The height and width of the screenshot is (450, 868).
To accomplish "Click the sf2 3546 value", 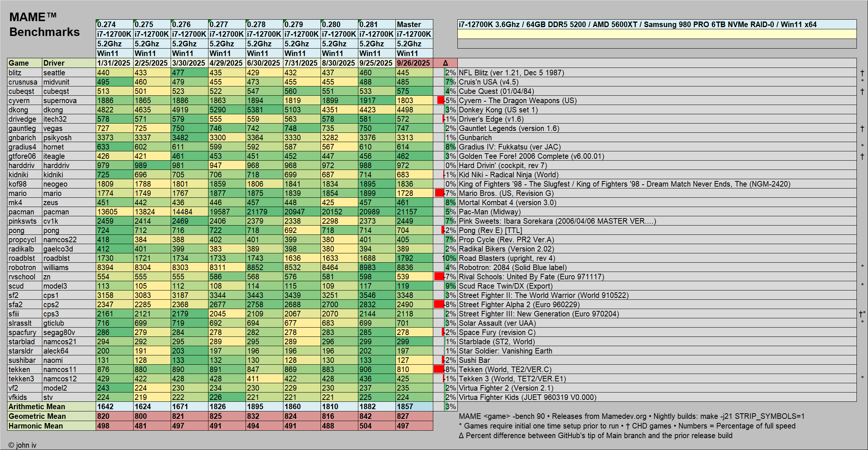I will pyautogui.click(x=377, y=295).
